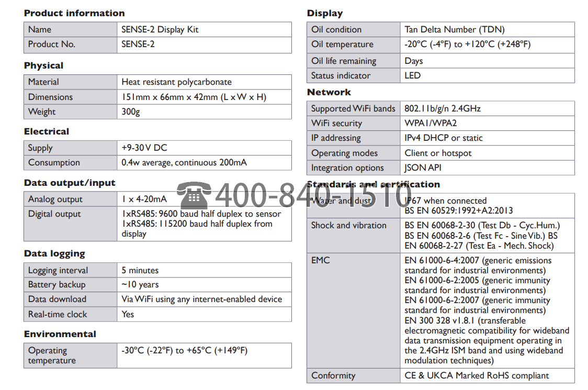
Task: Select the 'SENSE-2 Display Kit' name value
Action: click(160, 29)
